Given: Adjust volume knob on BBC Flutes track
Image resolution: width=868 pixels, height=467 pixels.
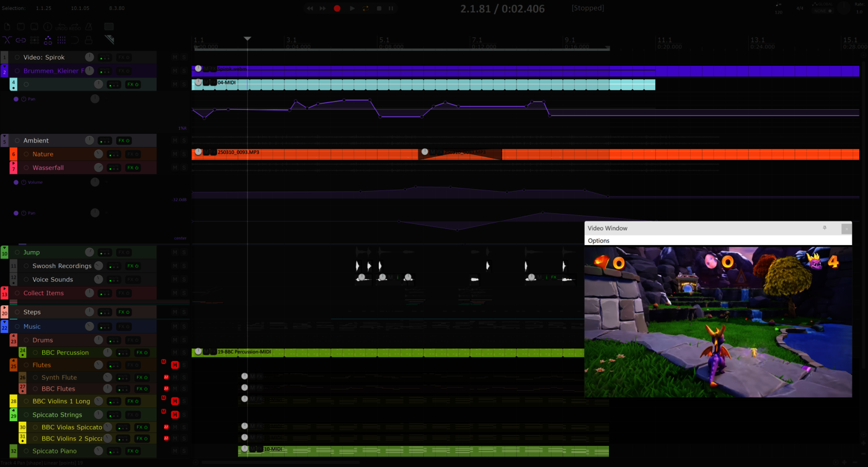Looking at the screenshot, I should [108, 389].
